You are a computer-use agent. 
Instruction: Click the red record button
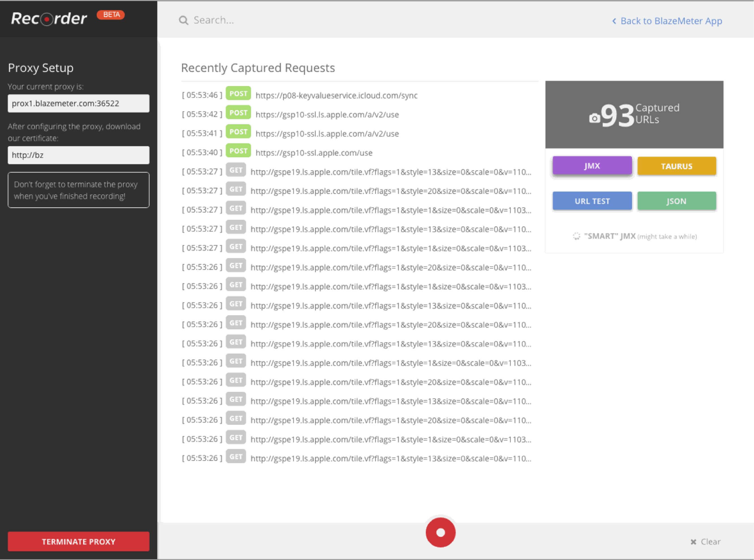tap(440, 532)
